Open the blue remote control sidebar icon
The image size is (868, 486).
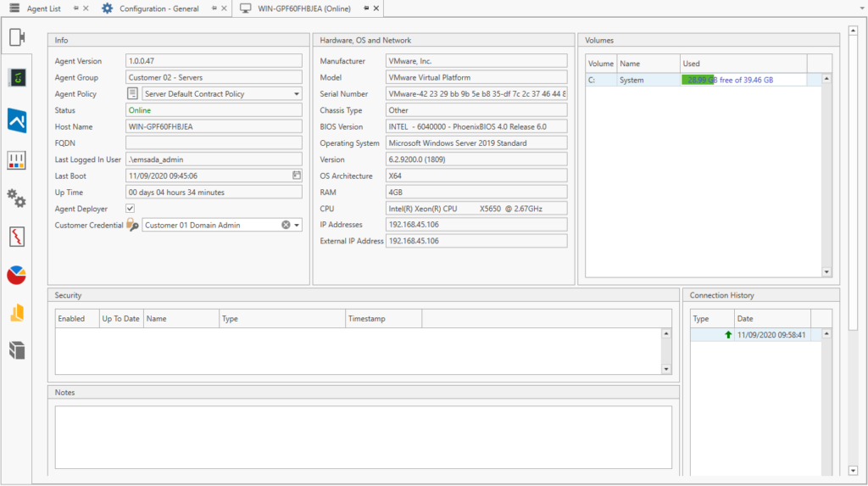[x=17, y=120]
